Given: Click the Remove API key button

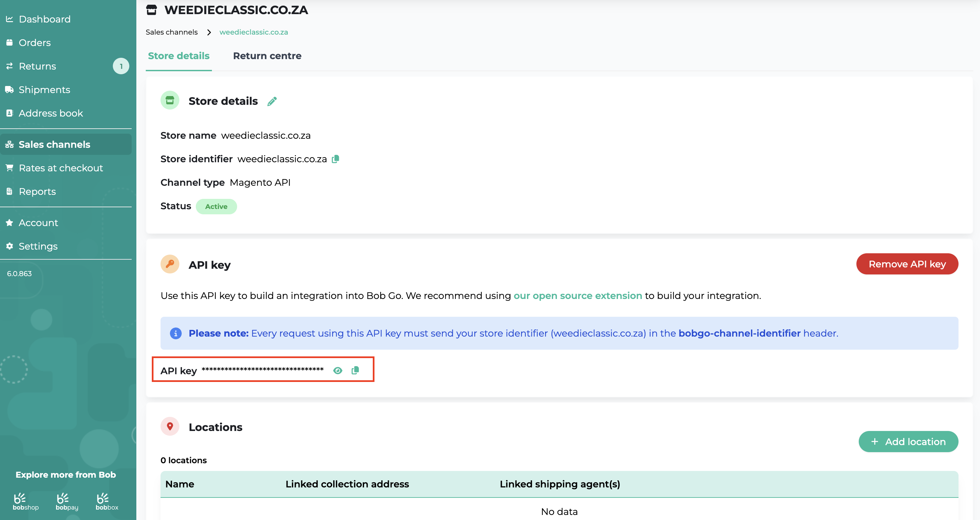Looking at the screenshot, I should tap(907, 264).
